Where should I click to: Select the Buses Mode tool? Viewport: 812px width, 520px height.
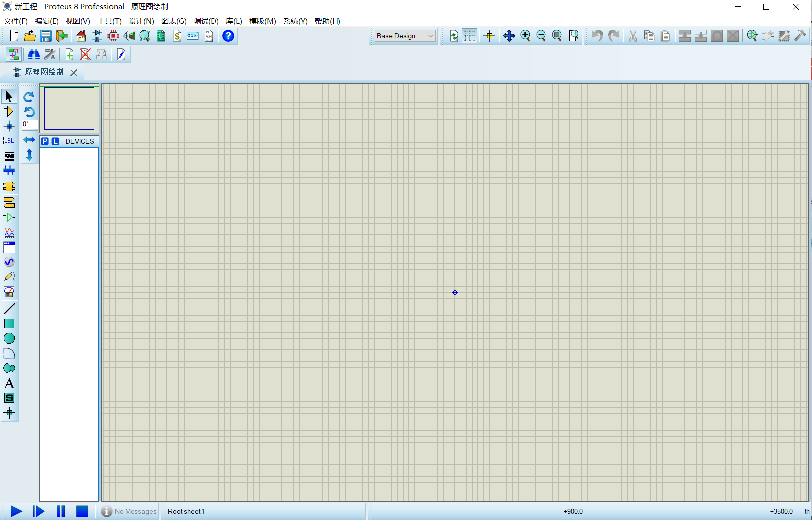click(x=9, y=171)
